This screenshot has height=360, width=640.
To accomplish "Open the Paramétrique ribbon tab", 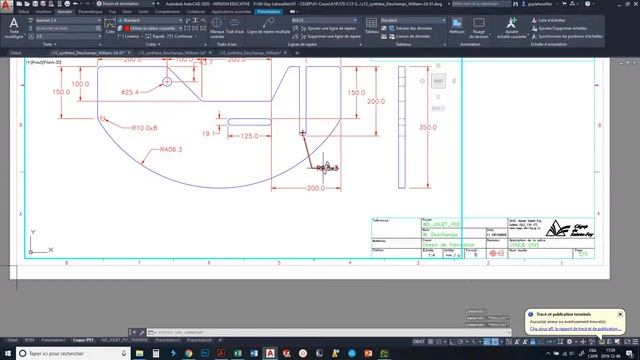I will click(x=90, y=12).
